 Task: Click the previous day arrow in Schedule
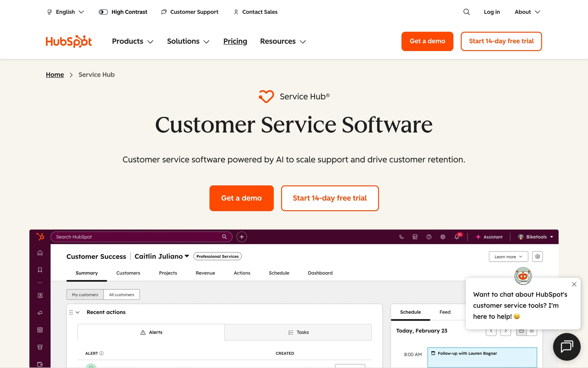tap(491, 331)
